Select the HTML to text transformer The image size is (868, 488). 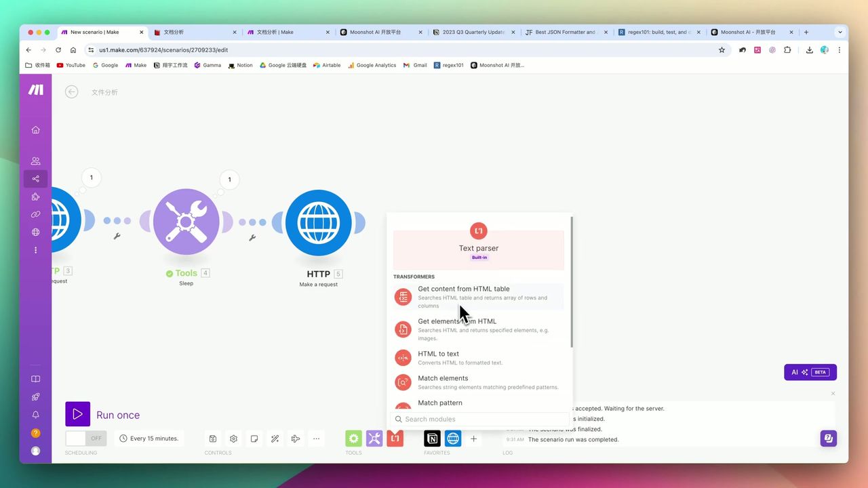438,354
